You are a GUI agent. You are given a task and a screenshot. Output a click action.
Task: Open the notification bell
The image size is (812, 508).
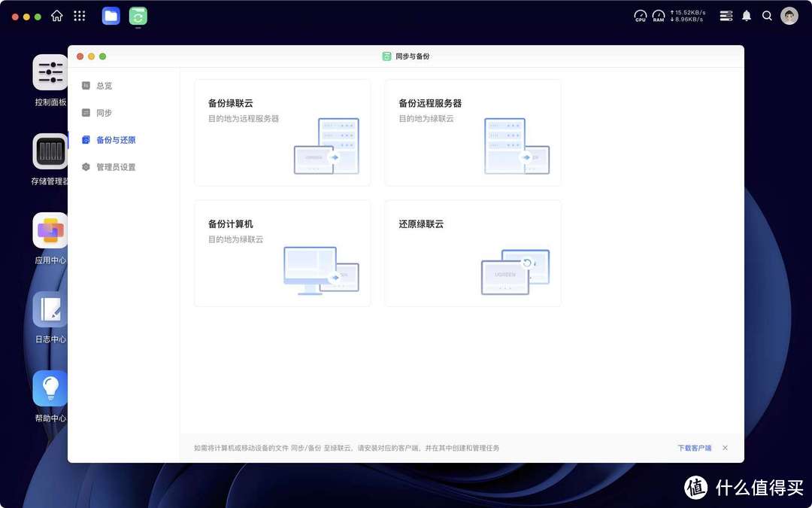(747, 16)
